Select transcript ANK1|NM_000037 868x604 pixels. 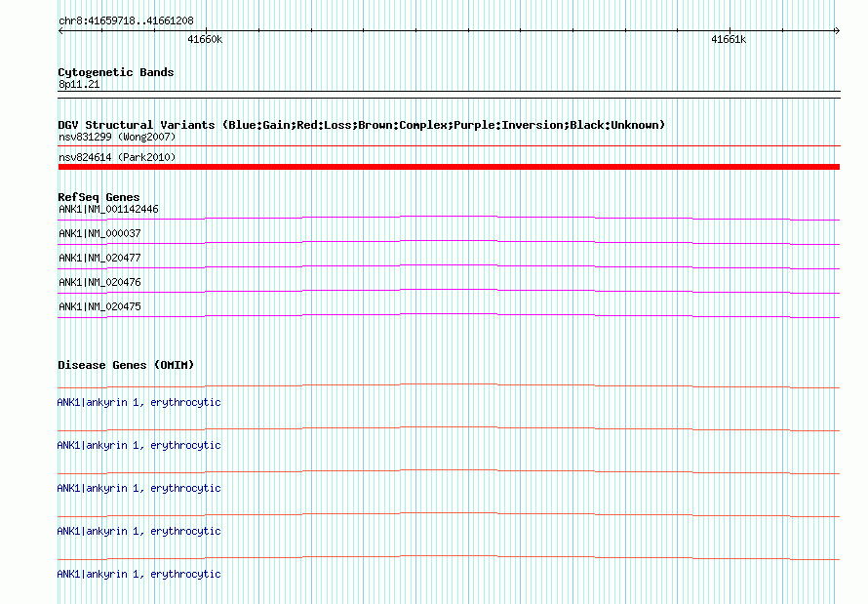(x=99, y=233)
